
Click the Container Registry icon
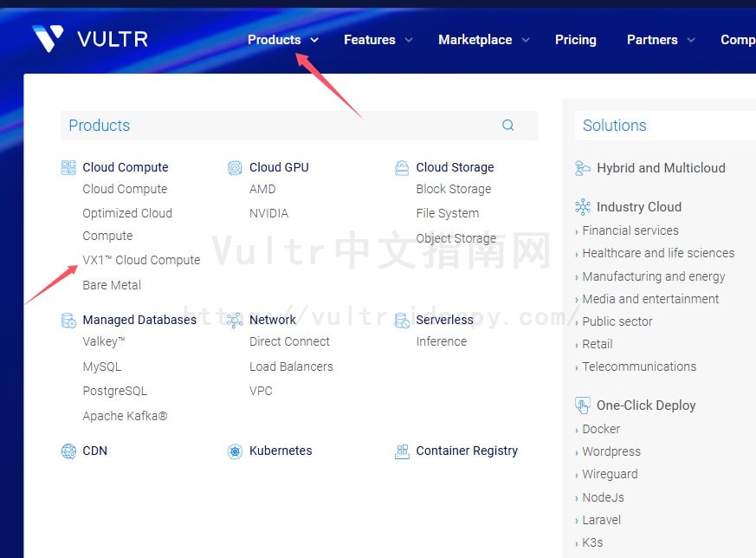pyautogui.click(x=401, y=451)
